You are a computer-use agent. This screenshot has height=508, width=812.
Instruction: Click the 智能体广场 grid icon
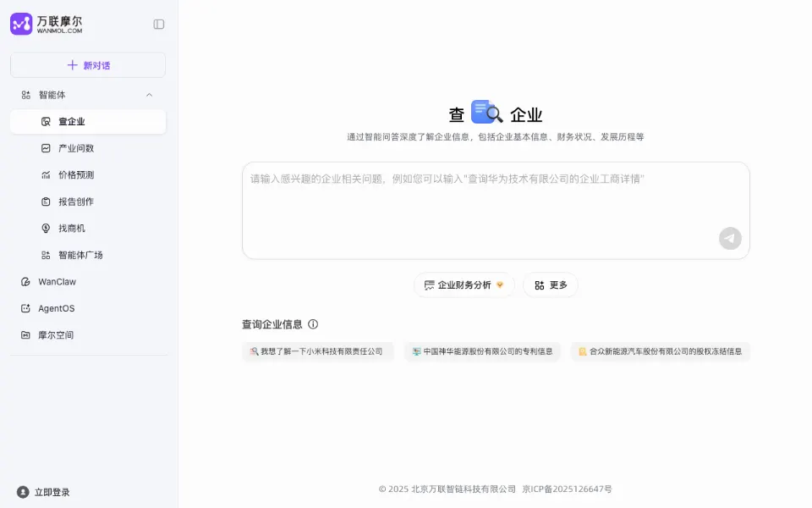(46, 255)
